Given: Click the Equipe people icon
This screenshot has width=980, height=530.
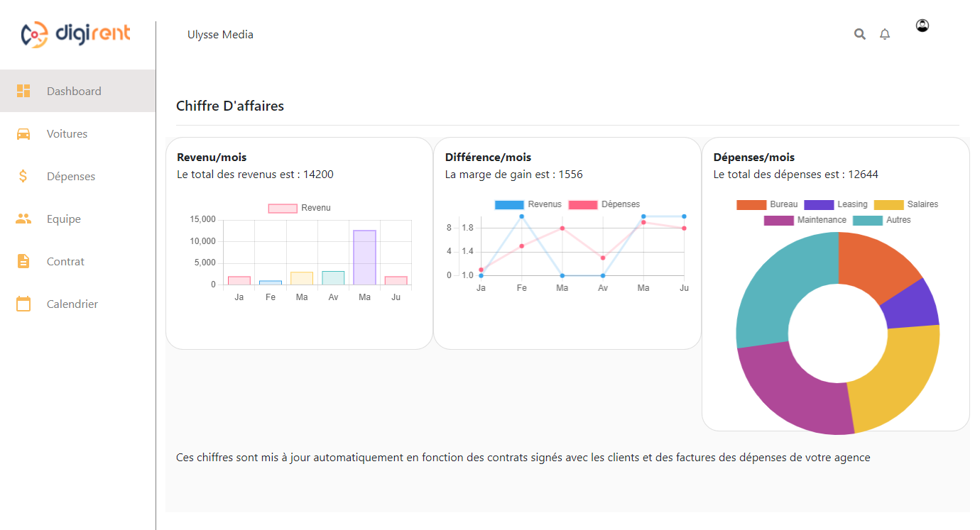Looking at the screenshot, I should (x=23, y=219).
